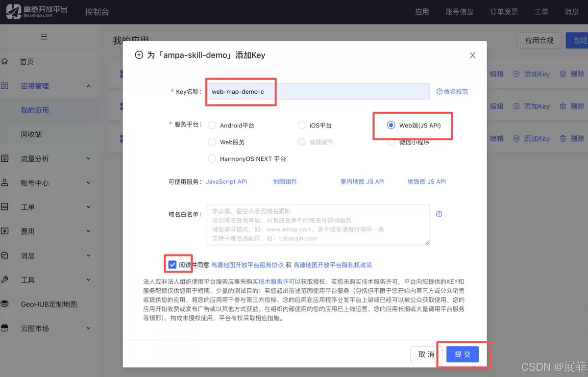This screenshot has height=377, width=588.
Task: Click the 费用 yuan icon
Action: click(x=5, y=231)
